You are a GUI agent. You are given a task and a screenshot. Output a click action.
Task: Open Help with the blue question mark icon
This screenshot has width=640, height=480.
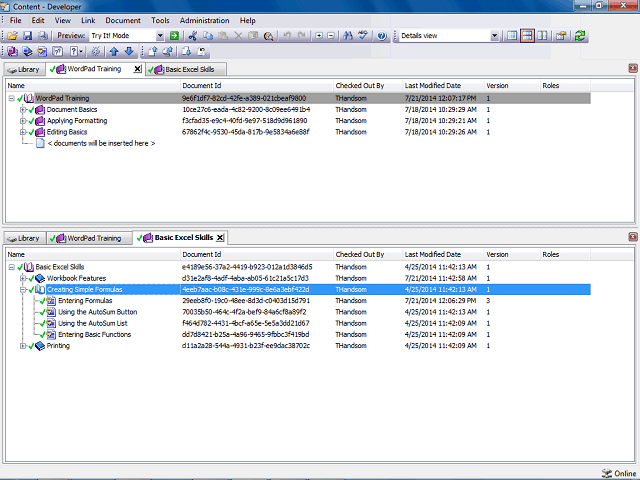click(x=382, y=36)
